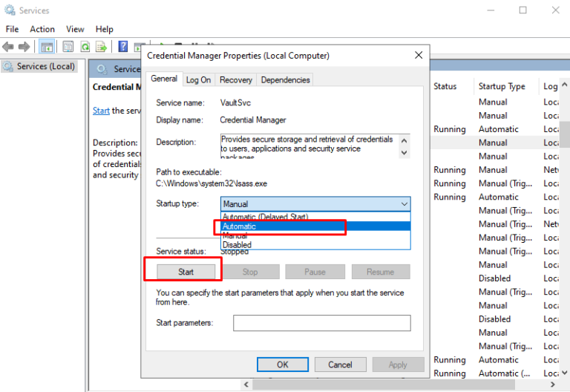
Task: Click the Cancel button
Action: click(x=340, y=365)
